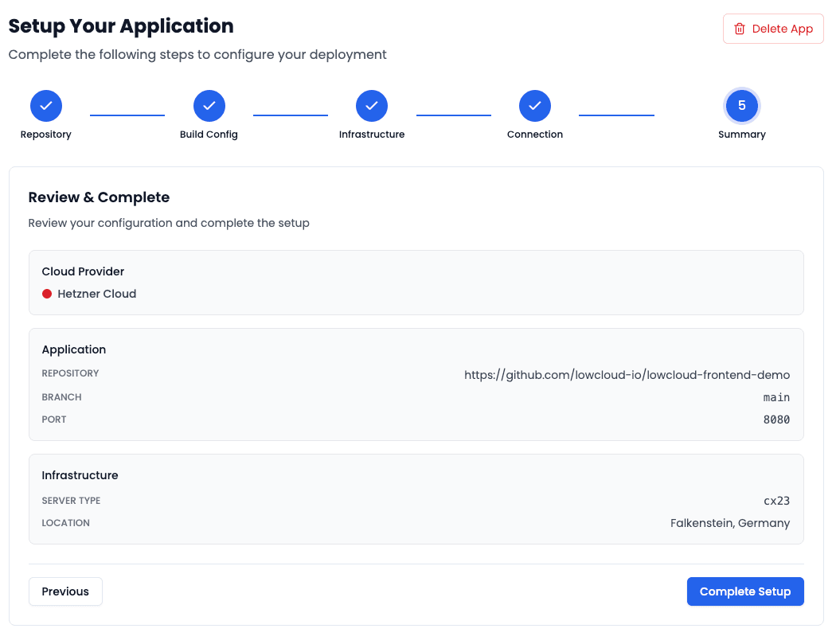Click the trash icon in Delete App
The height and width of the screenshot is (644, 836).
(740, 29)
